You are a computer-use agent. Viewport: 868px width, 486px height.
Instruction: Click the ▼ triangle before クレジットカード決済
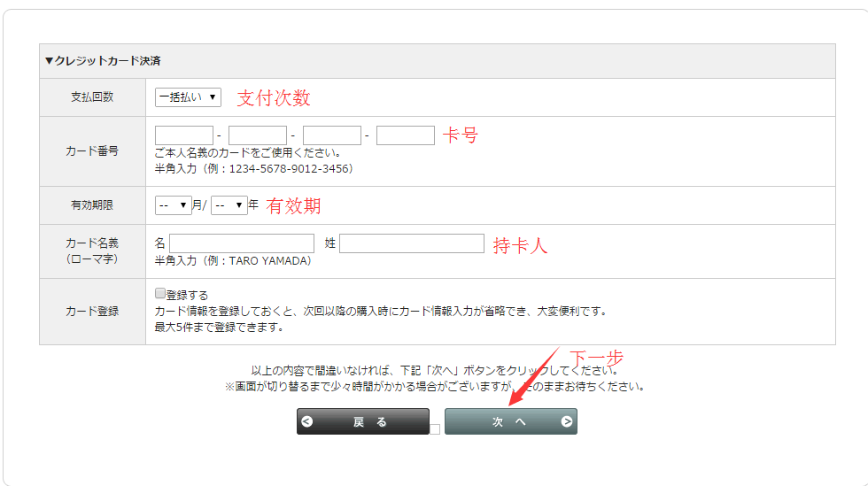point(50,61)
